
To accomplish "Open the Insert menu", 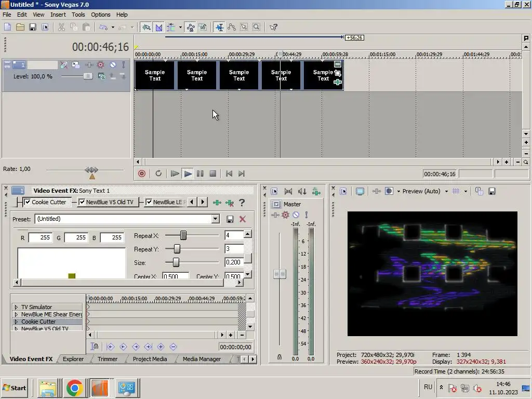I will (x=58, y=15).
